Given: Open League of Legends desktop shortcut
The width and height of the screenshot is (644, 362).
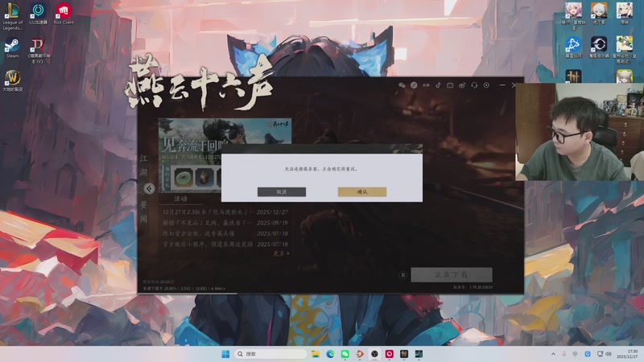Looking at the screenshot, I should tap(12, 16).
